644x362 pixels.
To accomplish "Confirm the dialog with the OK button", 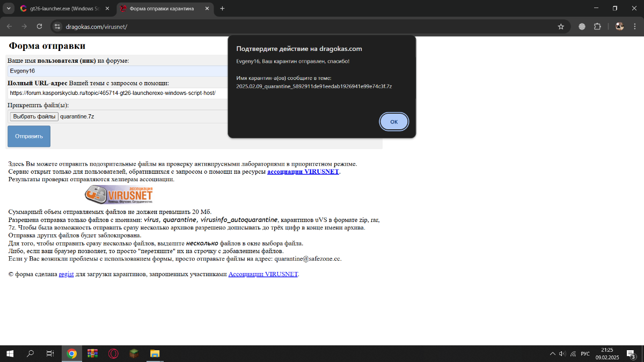I will [394, 122].
